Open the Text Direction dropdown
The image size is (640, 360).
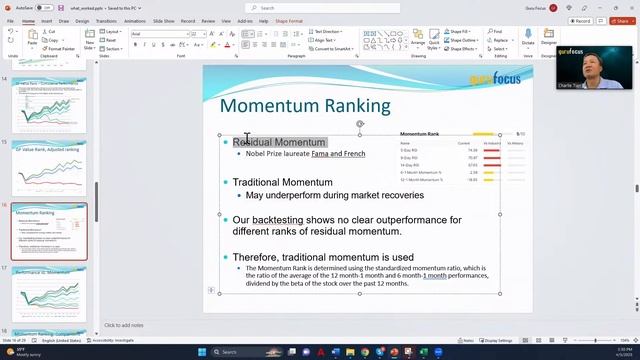[325, 31]
